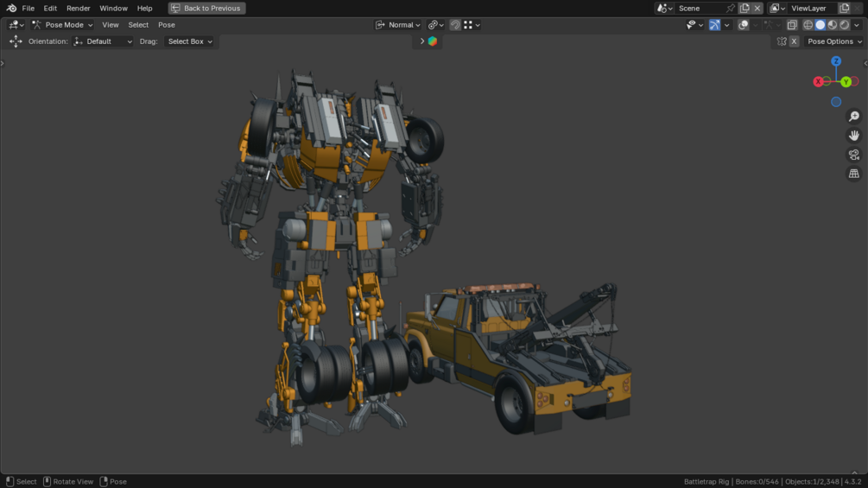Viewport: 868px width, 488px height.
Task: Switch to material preview shading
Action: pyautogui.click(x=832, y=25)
